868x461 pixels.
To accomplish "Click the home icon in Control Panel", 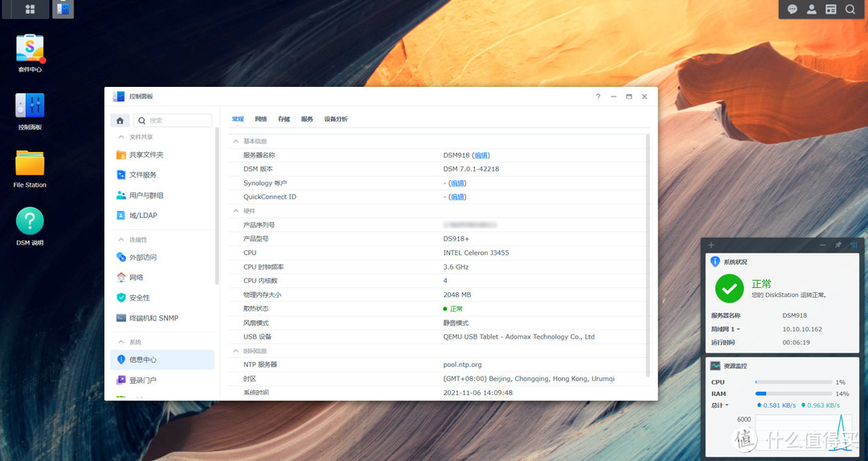I will point(120,120).
